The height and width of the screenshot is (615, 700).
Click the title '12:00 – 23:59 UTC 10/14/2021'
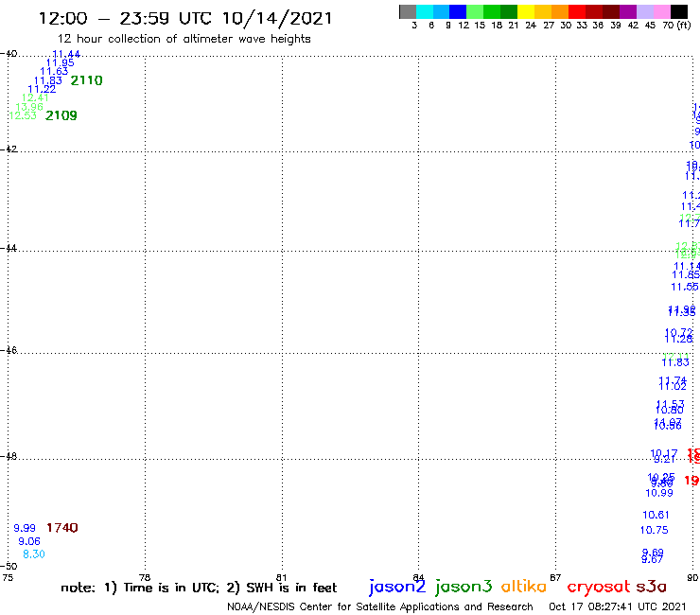pos(185,19)
